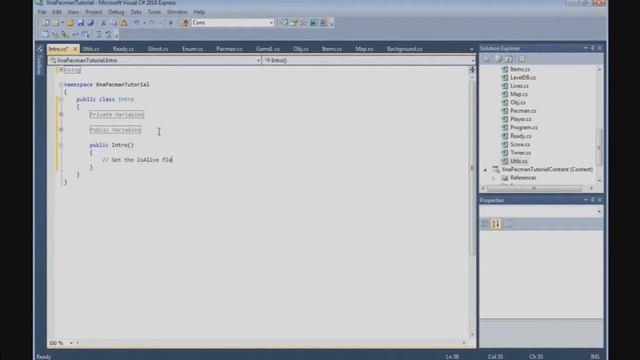Open the Tools menu
Viewport: 640px width, 360px height.
[154, 12]
